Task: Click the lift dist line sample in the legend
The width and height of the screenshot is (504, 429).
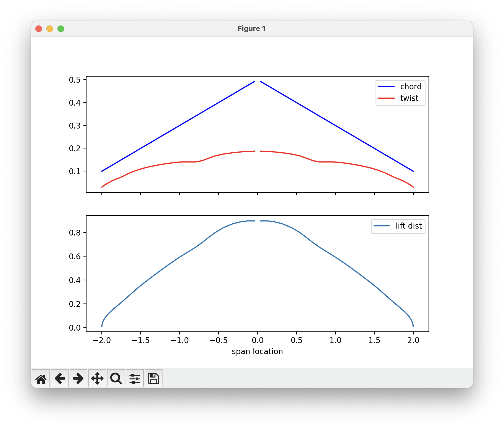Action: click(x=382, y=226)
